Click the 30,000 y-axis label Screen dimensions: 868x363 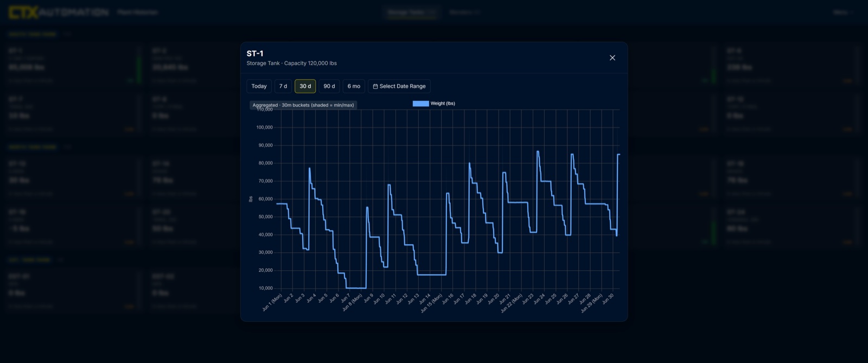(266, 252)
